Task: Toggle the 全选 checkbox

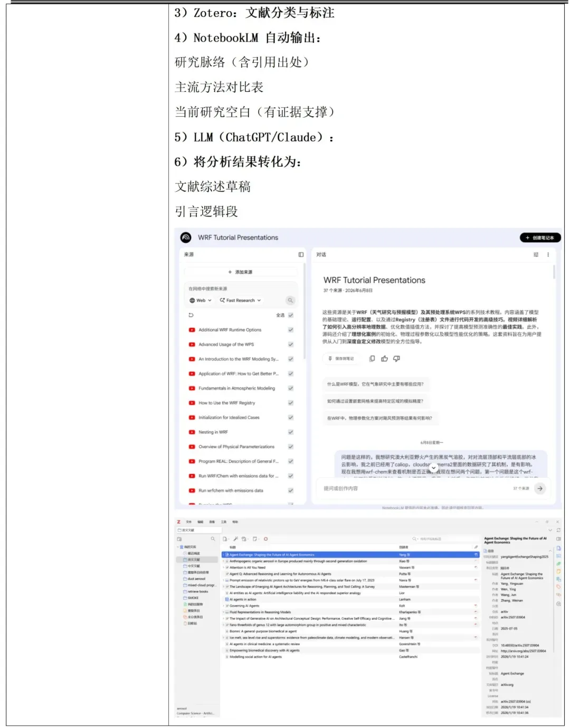Action: (x=291, y=315)
